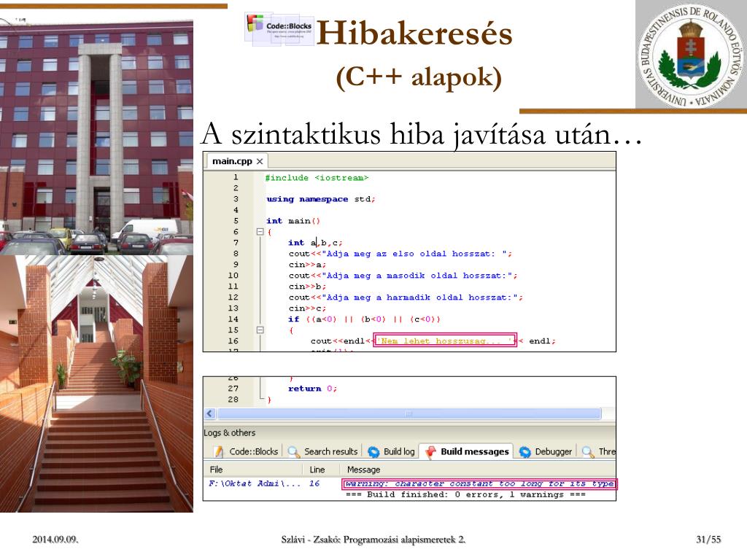Click the 'cin>>c;' code line
The height and width of the screenshot is (560, 747).
click(307, 308)
